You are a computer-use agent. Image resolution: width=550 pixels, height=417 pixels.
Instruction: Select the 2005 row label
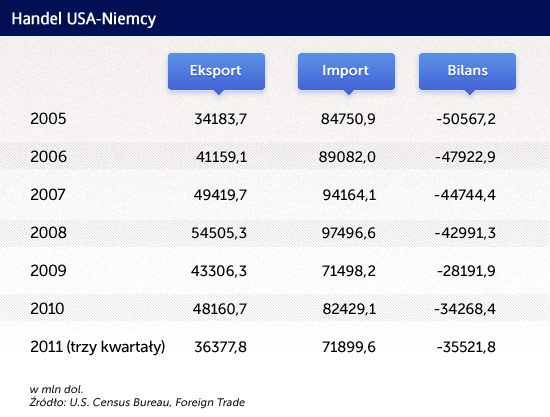pyautogui.click(x=48, y=119)
